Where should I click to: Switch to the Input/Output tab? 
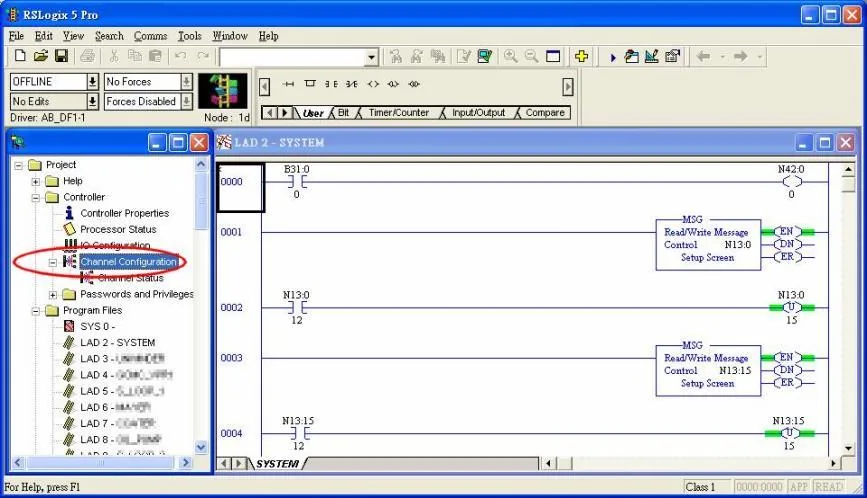pyautogui.click(x=478, y=113)
